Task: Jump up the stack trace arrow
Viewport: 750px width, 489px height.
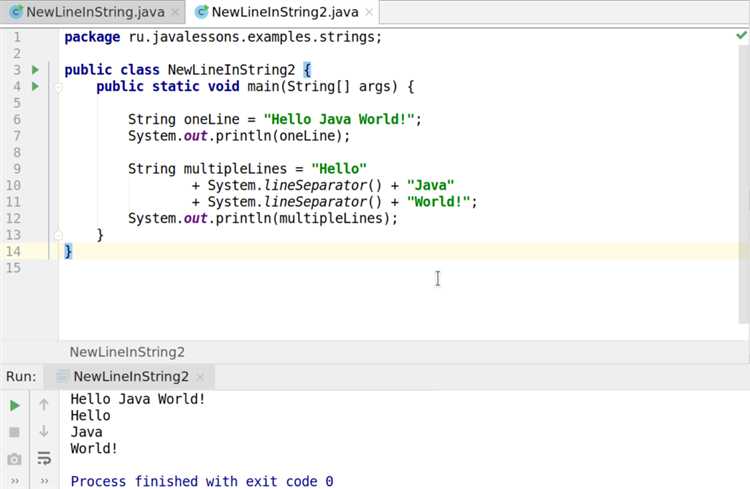Action: tap(44, 405)
